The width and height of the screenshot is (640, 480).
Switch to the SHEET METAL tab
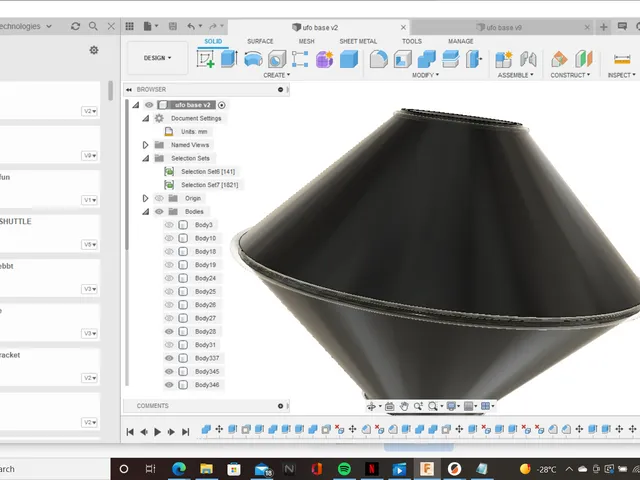(358, 41)
